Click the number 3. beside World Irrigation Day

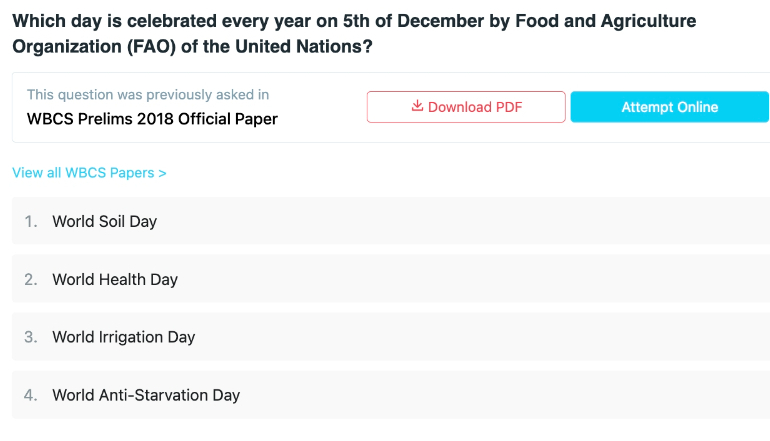[31, 337]
